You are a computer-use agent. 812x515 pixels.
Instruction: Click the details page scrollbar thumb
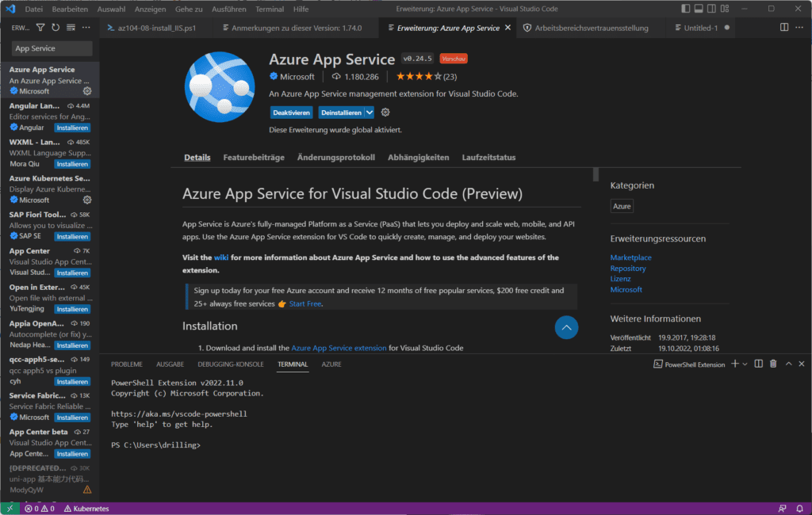click(596, 174)
